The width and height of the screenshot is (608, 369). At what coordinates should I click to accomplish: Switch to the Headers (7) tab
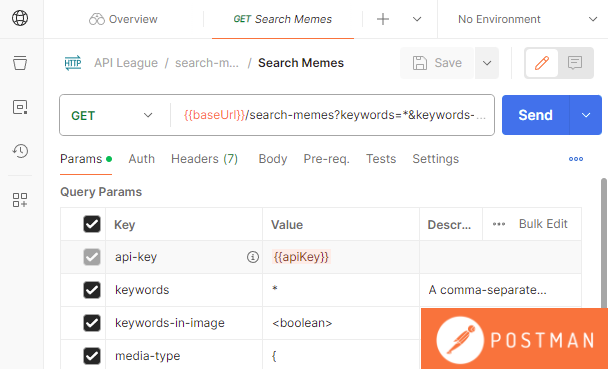pyautogui.click(x=204, y=159)
